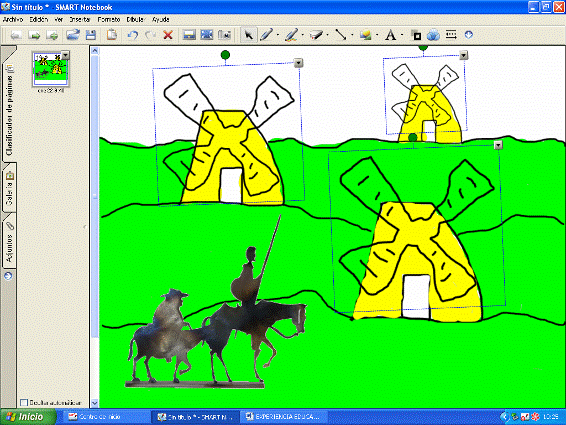Select the page thumbnail in sorter
Image resolution: width=566 pixels, height=425 pixels.
pos(50,69)
